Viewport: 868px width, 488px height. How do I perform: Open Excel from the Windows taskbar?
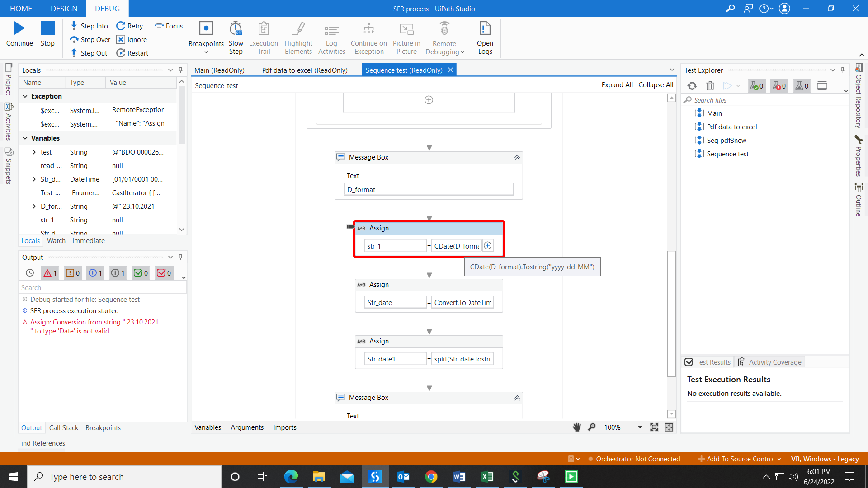[487, 477]
